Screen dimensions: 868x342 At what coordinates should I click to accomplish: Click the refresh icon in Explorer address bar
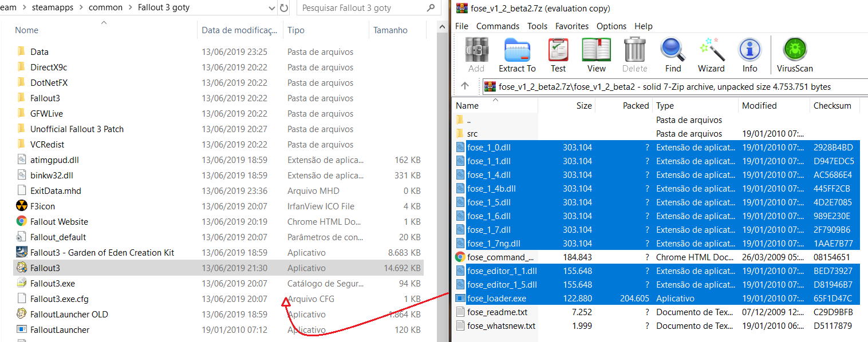click(x=284, y=8)
